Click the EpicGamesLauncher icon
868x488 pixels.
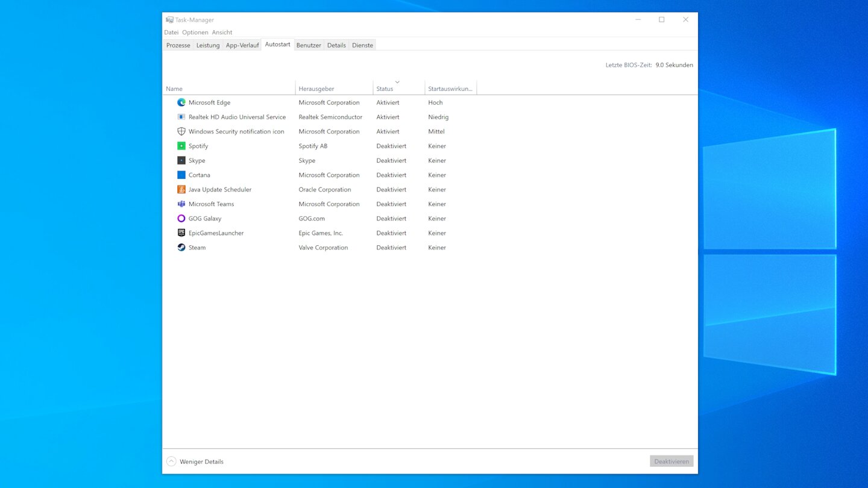click(181, 233)
